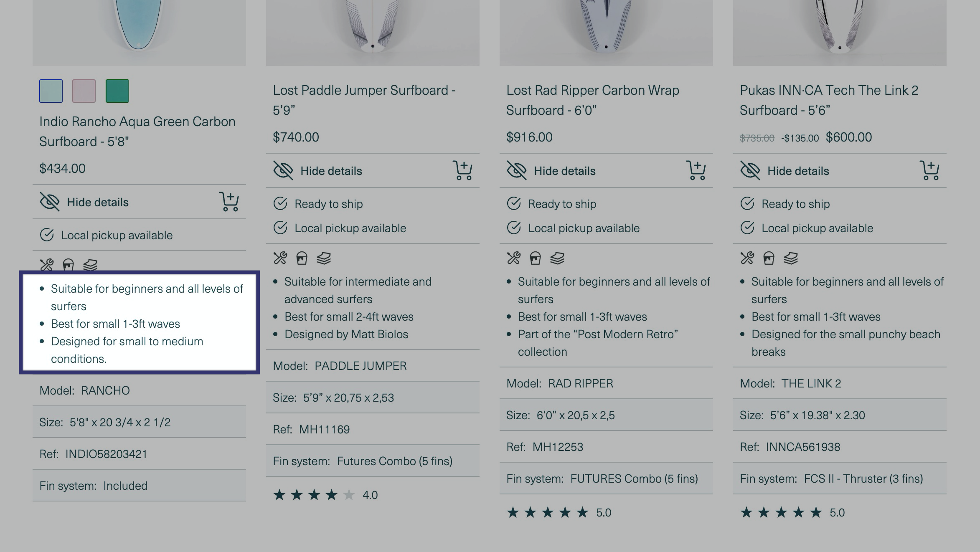Select the light blue color swatch
Viewport: 980px width, 552px height.
pos(51,91)
